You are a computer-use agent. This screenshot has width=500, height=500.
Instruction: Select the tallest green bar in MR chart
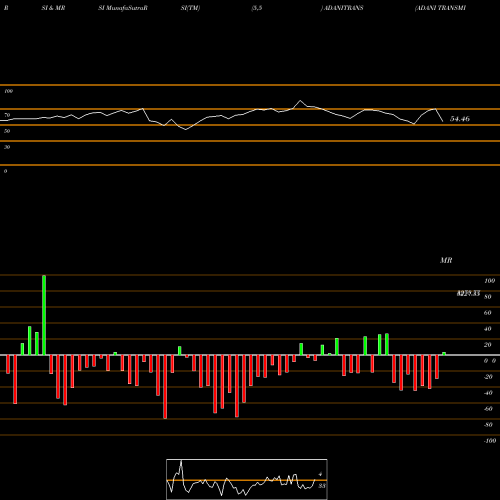point(44,315)
